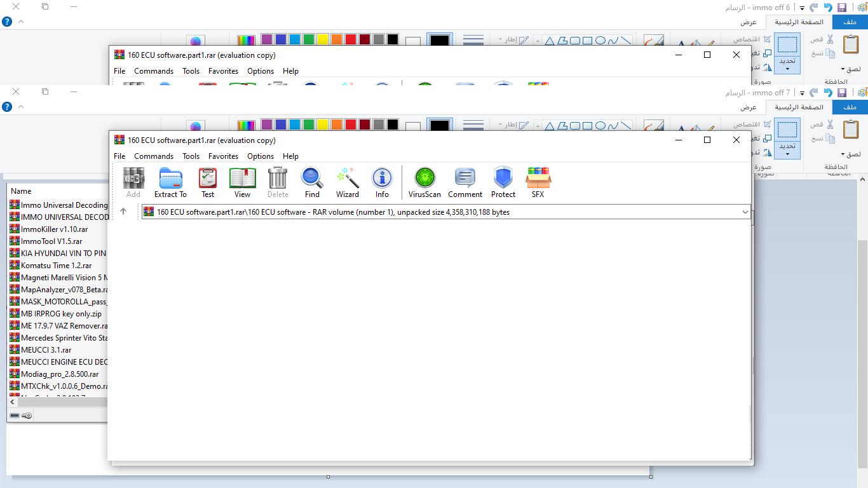Undo icon in immo off 6 Paint title bar
868x488 pixels.
point(827,8)
